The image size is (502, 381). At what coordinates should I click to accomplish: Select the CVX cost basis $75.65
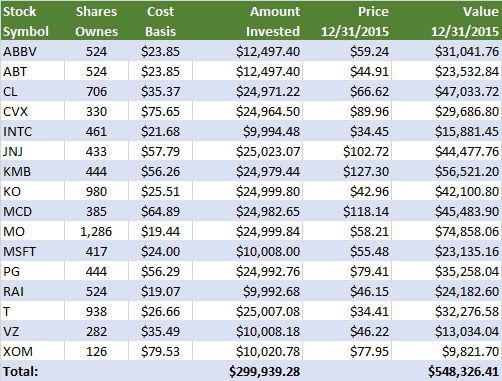click(x=160, y=111)
